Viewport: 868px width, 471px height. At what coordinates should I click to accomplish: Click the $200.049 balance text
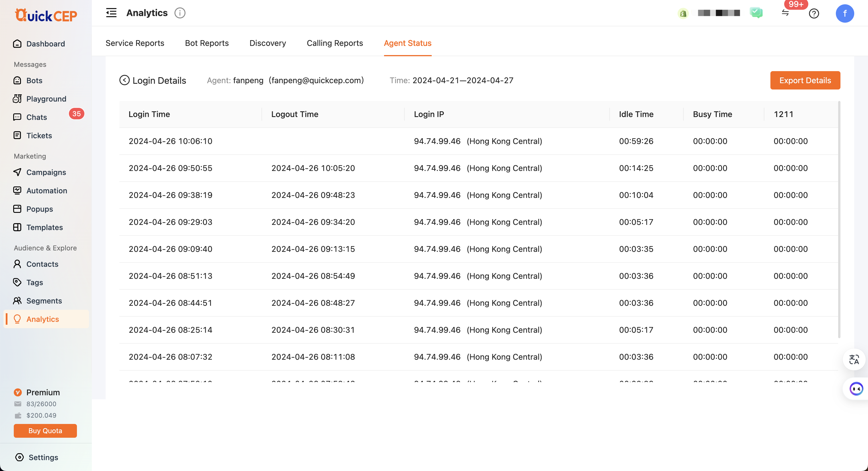(x=41, y=415)
